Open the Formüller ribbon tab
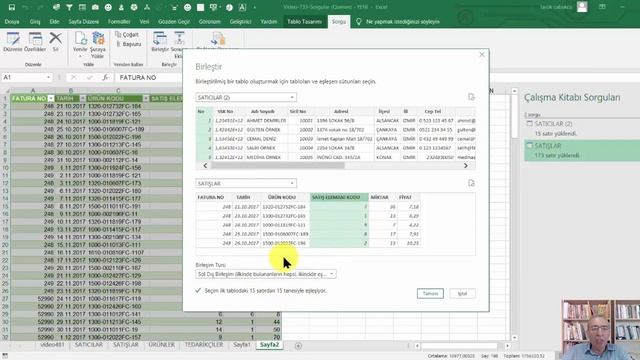 coord(119,22)
